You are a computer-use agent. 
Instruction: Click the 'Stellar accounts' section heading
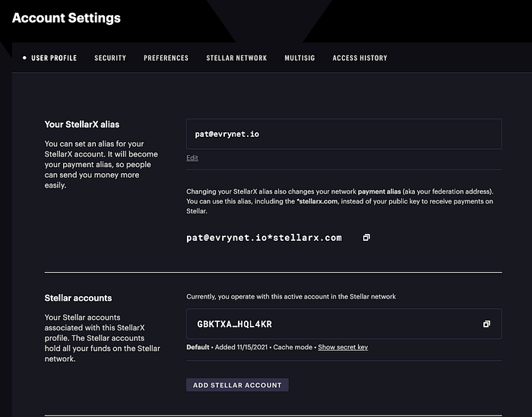78,299
